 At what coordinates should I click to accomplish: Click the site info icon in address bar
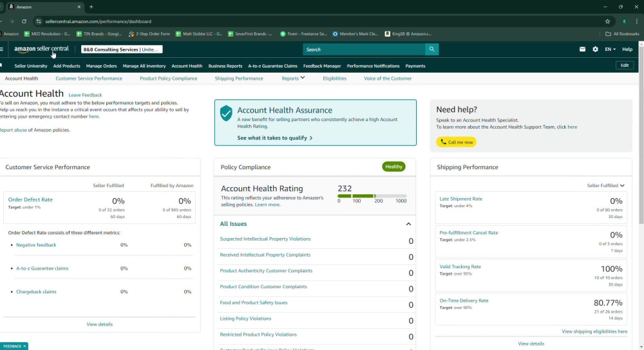coord(39,21)
